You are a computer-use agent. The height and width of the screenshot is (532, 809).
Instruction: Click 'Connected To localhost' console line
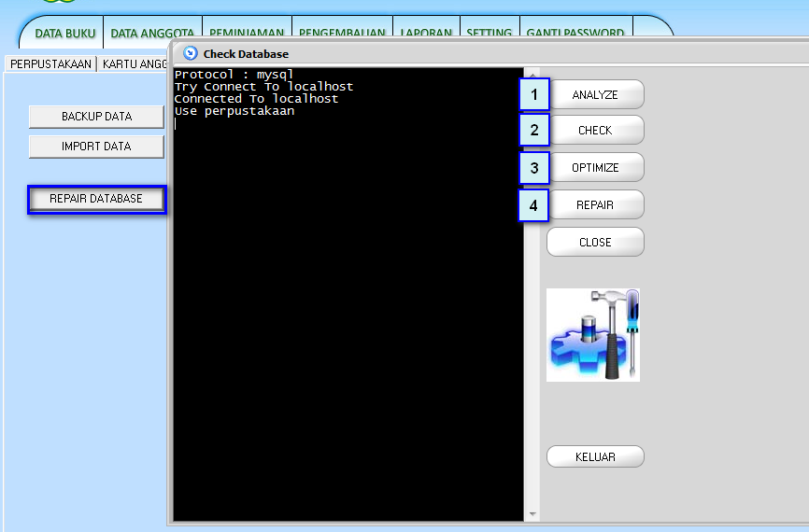256,98
